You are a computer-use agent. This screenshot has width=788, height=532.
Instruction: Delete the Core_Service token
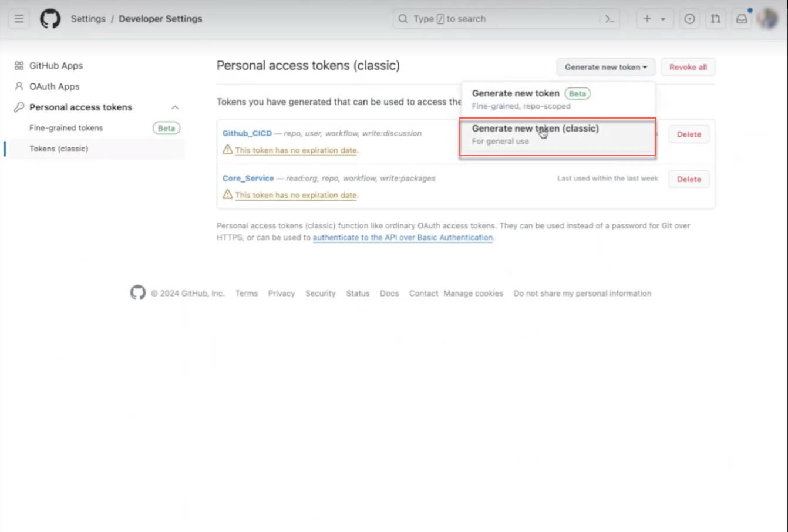coord(688,179)
